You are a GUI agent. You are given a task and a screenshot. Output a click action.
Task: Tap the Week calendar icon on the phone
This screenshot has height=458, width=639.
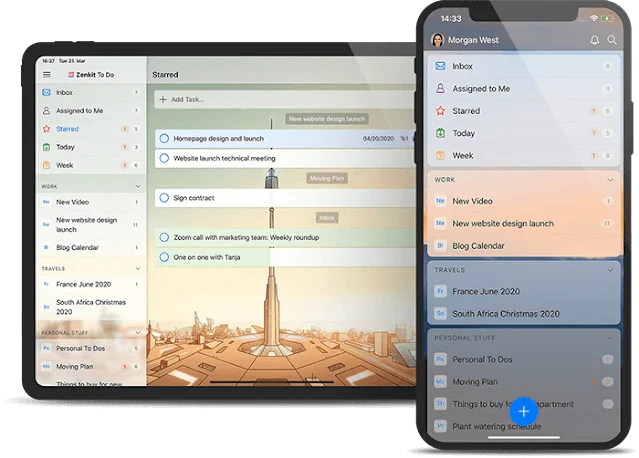(x=441, y=156)
